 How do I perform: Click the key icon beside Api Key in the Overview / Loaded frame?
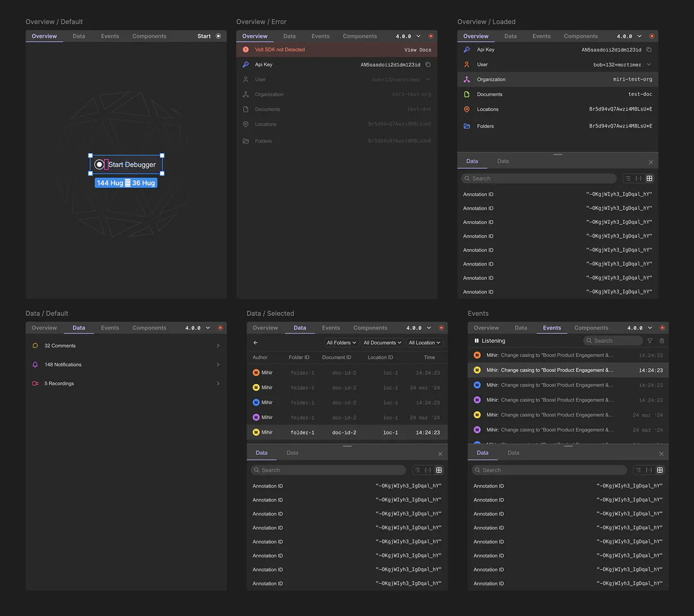point(467,50)
